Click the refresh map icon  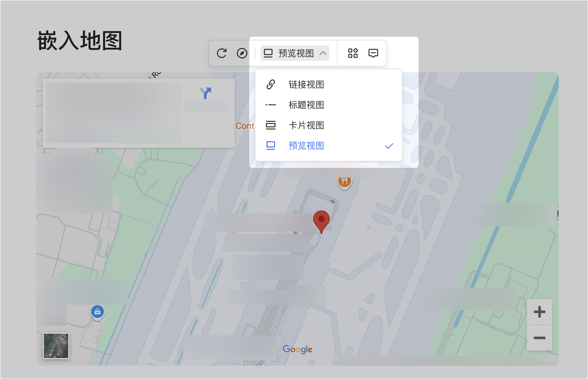222,53
